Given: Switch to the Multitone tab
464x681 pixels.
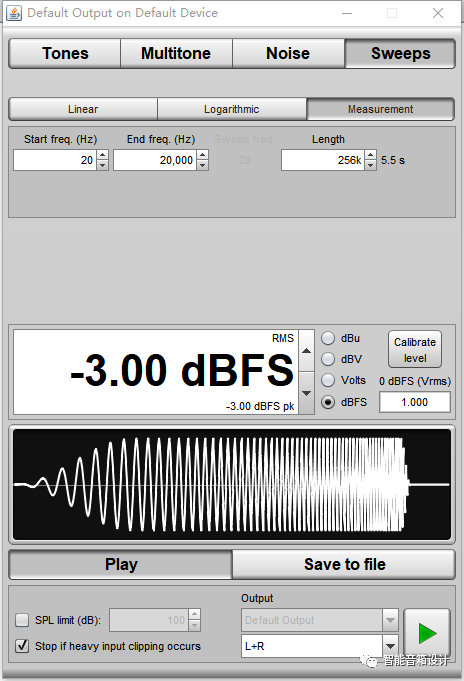Looking at the screenshot, I should pyautogui.click(x=176, y=53).
